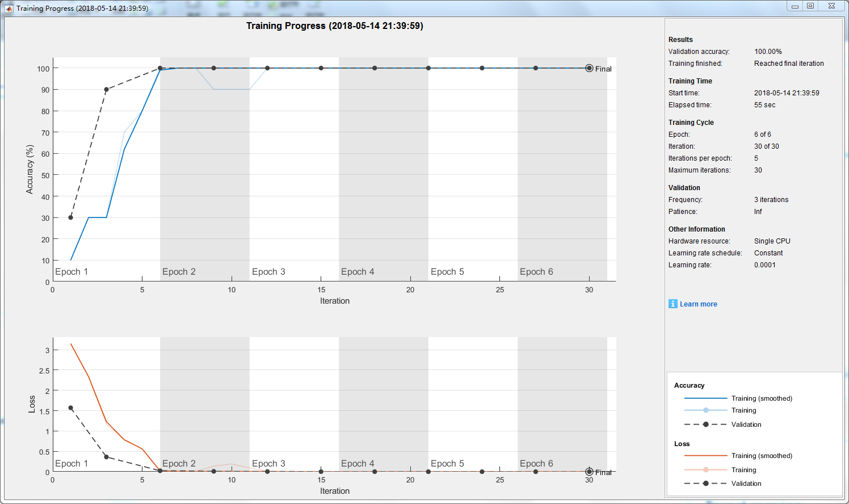Image resolution: width=849 pixels, height=504 pixels.
Task: Click the orange Training (smoothed) loss legend line
Action: click(705, 456)
